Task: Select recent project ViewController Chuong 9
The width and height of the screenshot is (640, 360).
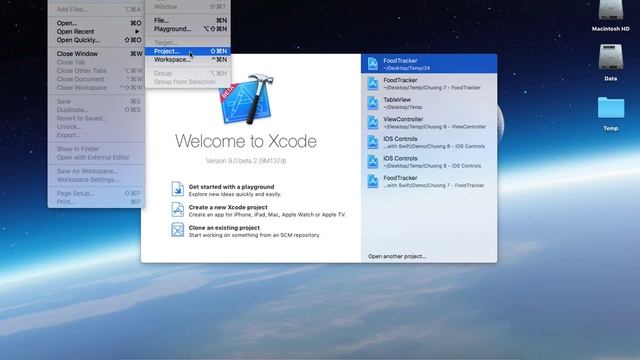Action: [x=429, y=122]
